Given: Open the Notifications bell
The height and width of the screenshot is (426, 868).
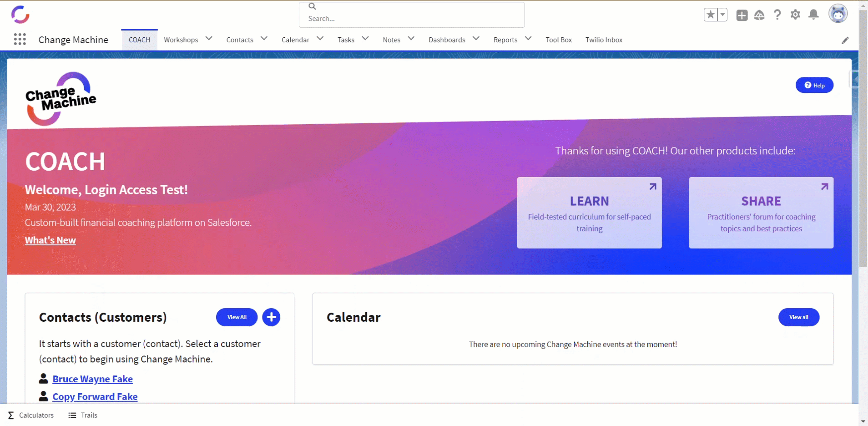Looking at the screenshot, I should click(x=813, y=15).
